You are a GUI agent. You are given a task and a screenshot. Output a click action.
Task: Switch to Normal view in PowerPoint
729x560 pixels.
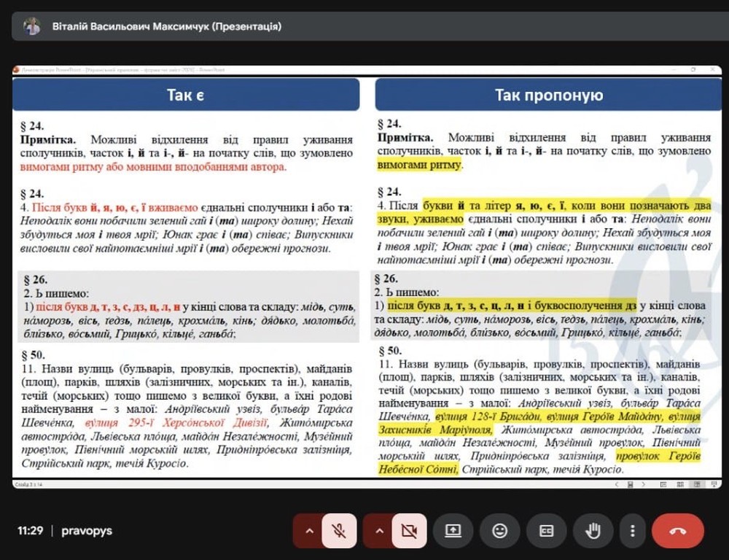(664, 484)
